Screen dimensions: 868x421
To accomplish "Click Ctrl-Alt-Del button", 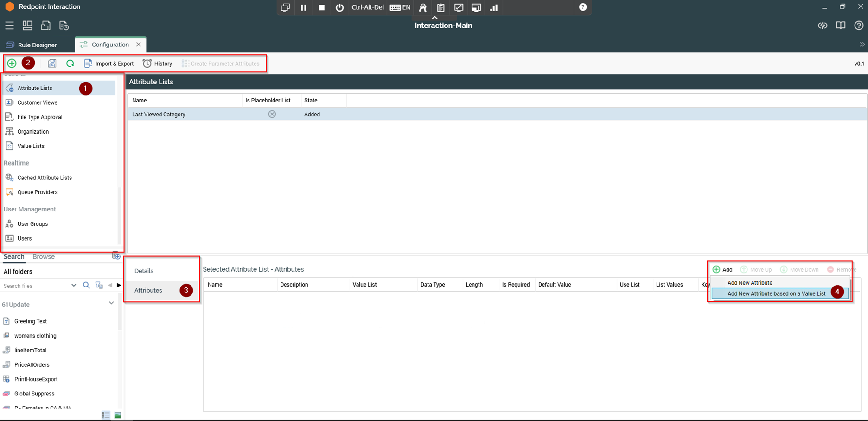I will tap(368, 7).
